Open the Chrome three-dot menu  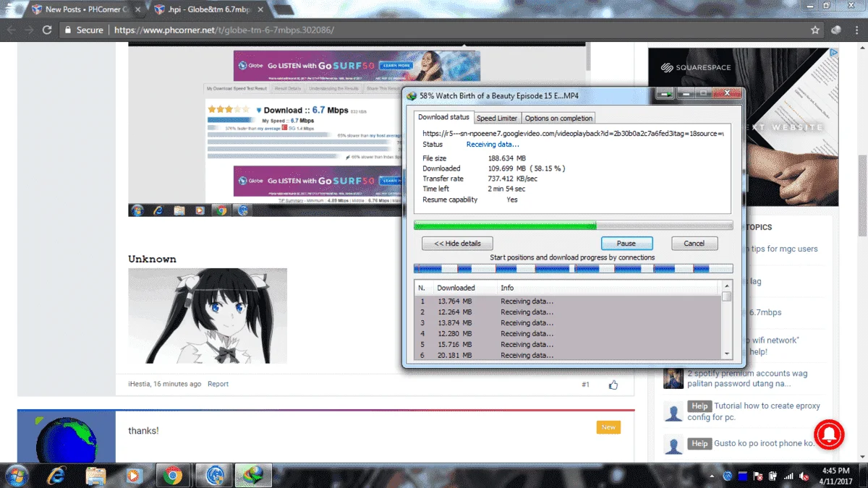(856, 30)
